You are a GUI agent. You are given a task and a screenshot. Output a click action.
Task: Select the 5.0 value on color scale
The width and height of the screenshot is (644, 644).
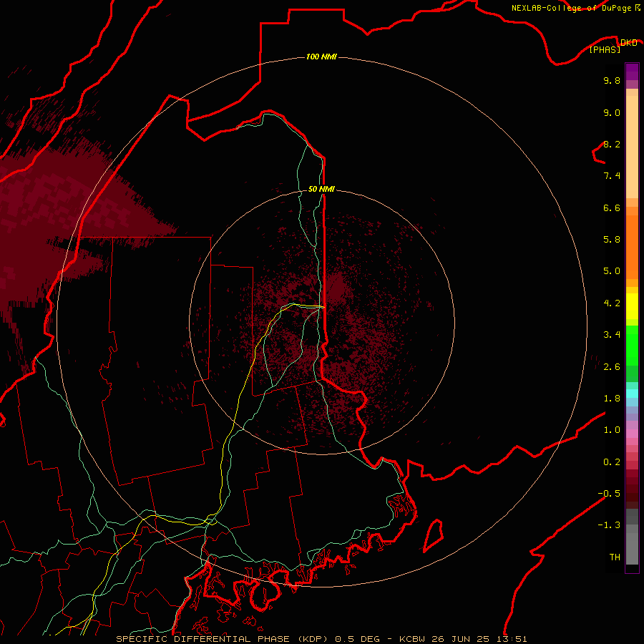612,271
